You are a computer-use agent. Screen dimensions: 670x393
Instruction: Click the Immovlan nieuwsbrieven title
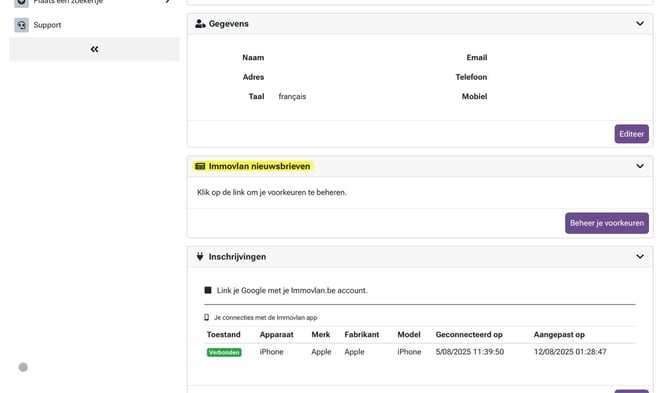(259, 166)
